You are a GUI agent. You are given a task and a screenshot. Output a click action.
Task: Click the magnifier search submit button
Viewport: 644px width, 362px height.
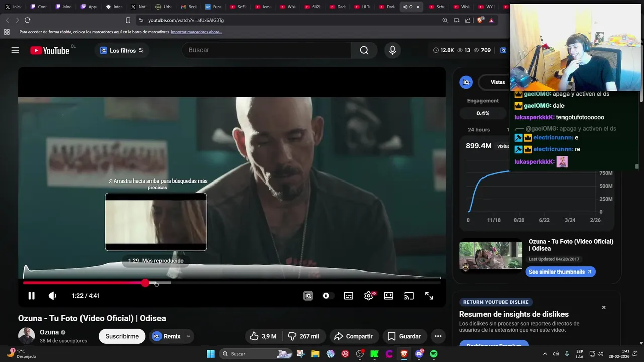tap(364, 50)
